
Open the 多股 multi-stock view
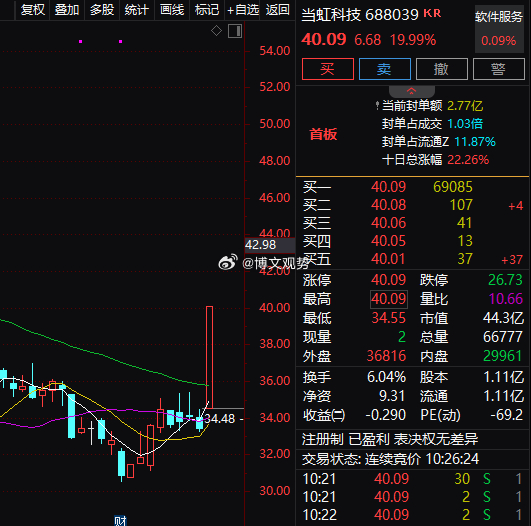click(102, 9)
